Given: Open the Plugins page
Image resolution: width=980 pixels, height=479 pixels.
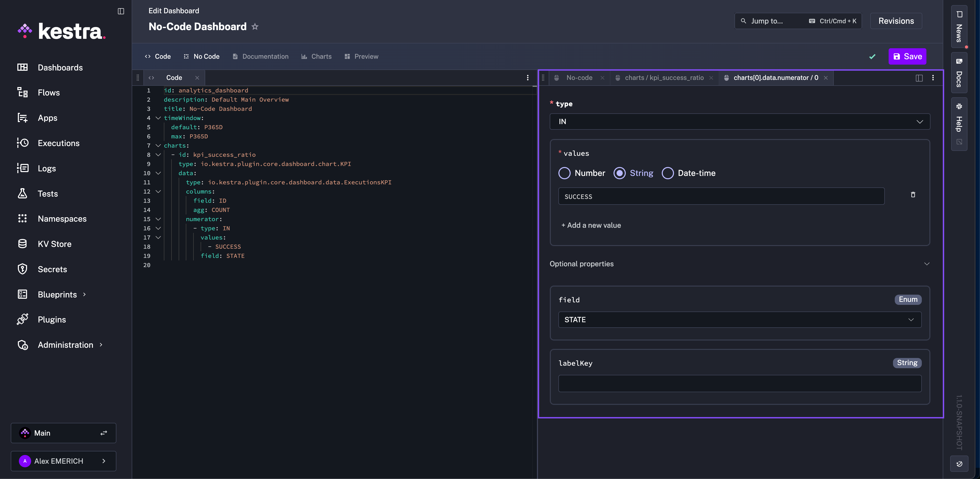Looking at the screenshot, I should click(x=52, y=319).
